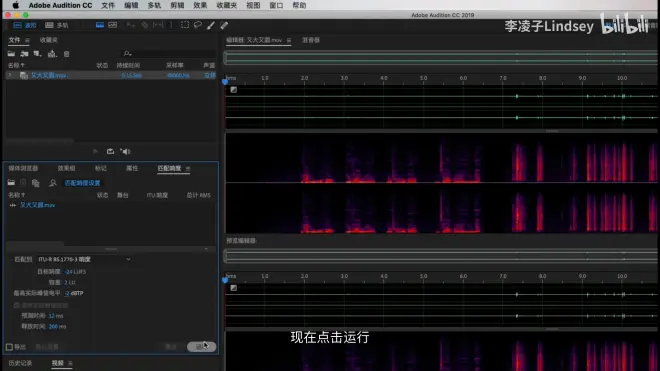Open the 匹配到 ITU-R BS.1770-3 dropdown

[84, 259]
